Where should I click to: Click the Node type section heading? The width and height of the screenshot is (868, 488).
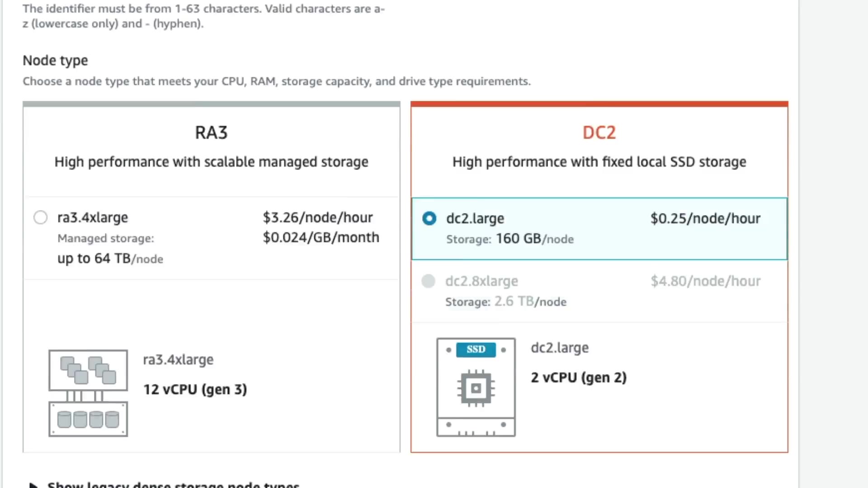point(55,60)
